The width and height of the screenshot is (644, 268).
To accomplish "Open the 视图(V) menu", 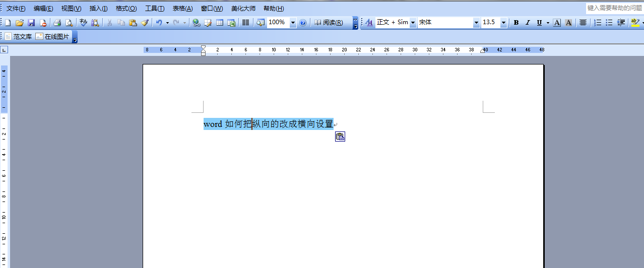I will pyautogui.click(x=71, y=9).
